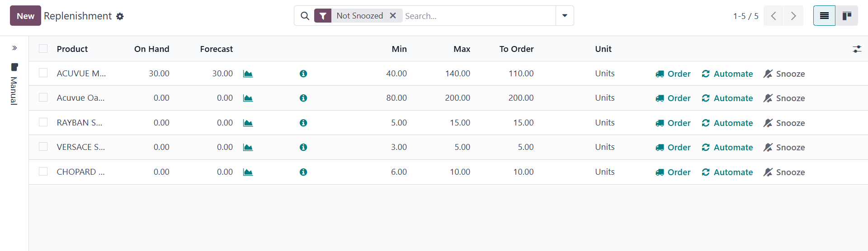Click info icon in Acuvue Oasys row
Viewport: 868px width, 251px height.
tap(303, 98)
